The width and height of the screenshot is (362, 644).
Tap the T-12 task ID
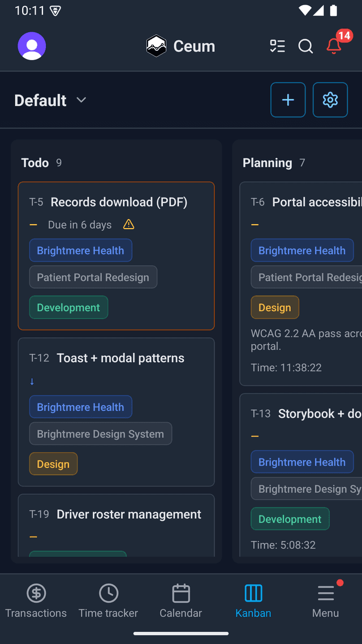39,358
